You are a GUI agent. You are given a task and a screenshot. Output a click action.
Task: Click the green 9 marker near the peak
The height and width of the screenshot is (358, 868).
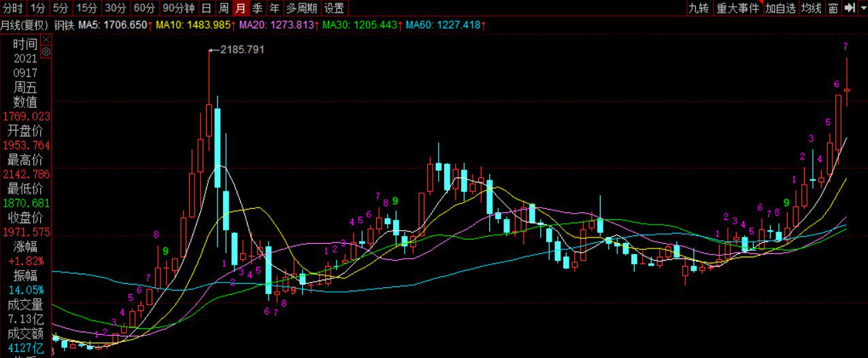tap(165, 250)
